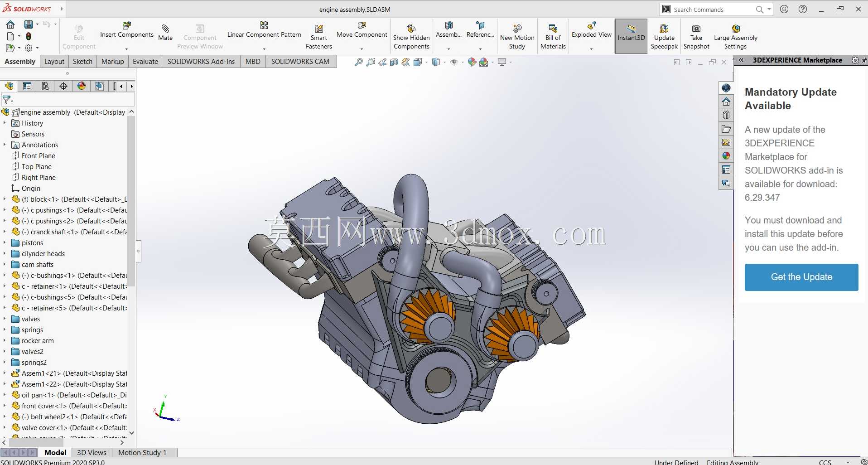Viewport: 868px width, 465px height.
Task: Expand the Annotations tree node
Action: (5, 145)
